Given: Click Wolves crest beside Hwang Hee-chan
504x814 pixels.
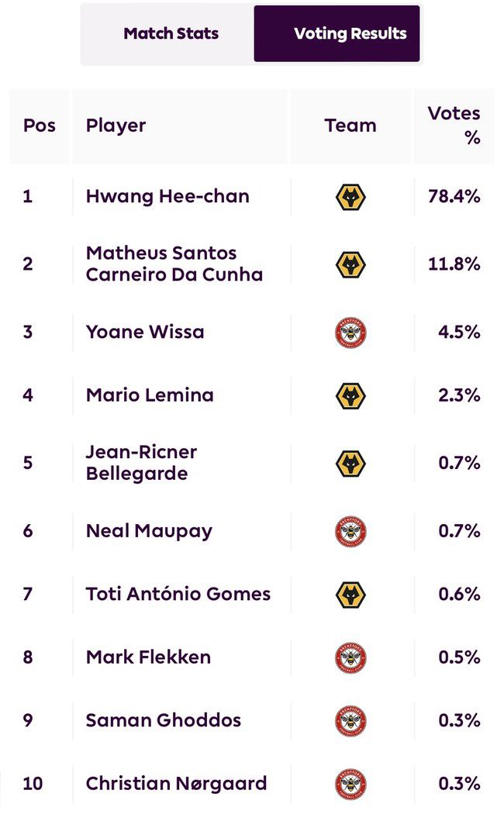Looking at the screenshot, I should 350,197.
